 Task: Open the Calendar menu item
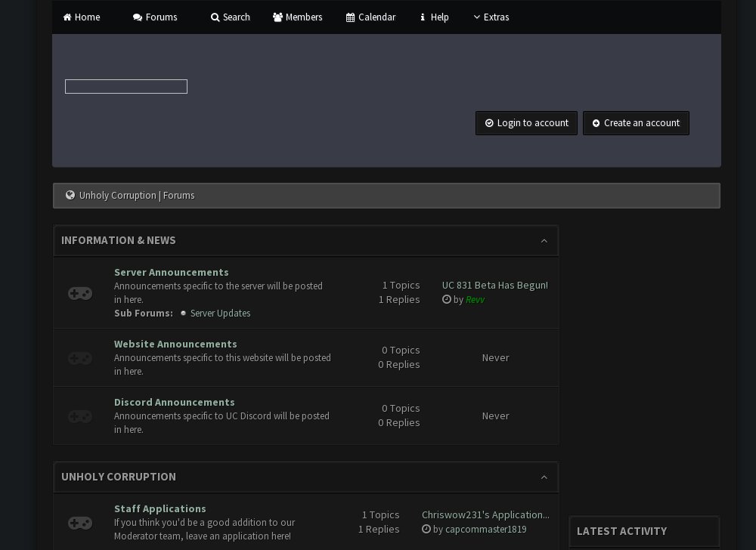coord(370,17)
